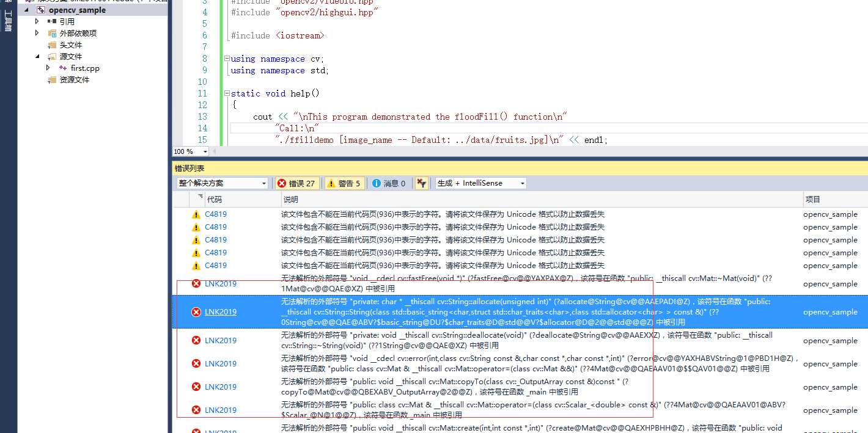Click opencv_sample project cell in copyTo row
868x433 pixels.
[830, 387]
